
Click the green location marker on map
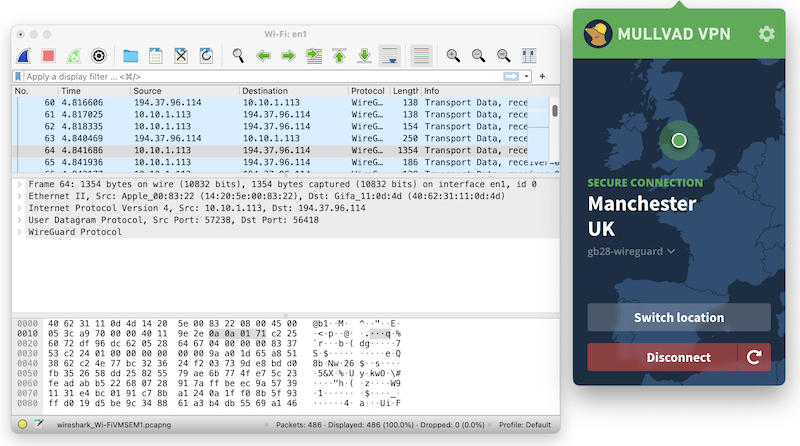[679, 140]
